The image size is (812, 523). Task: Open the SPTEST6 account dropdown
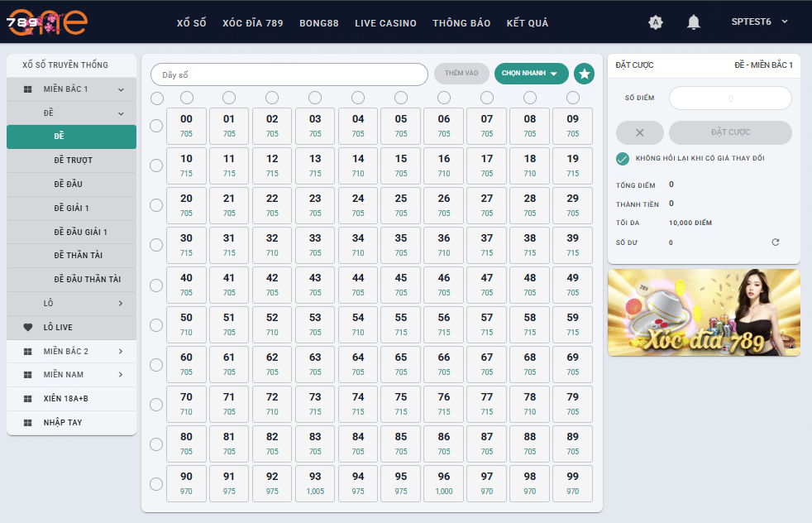pos(759,22)
